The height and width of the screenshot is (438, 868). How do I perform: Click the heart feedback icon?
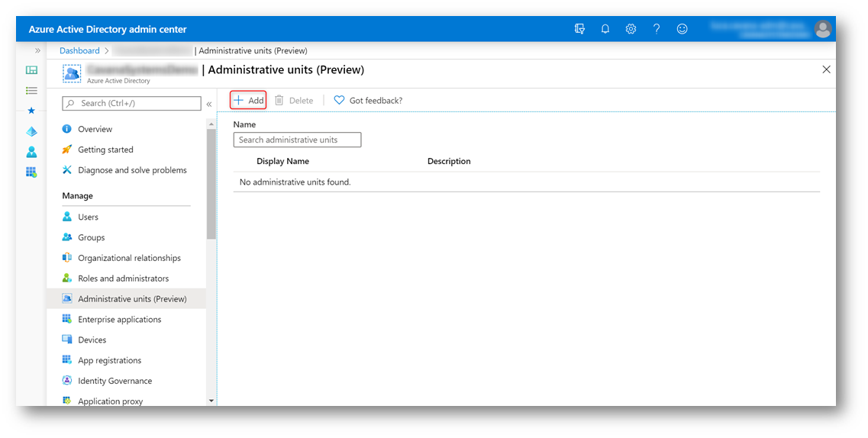(x=339, y=100)
